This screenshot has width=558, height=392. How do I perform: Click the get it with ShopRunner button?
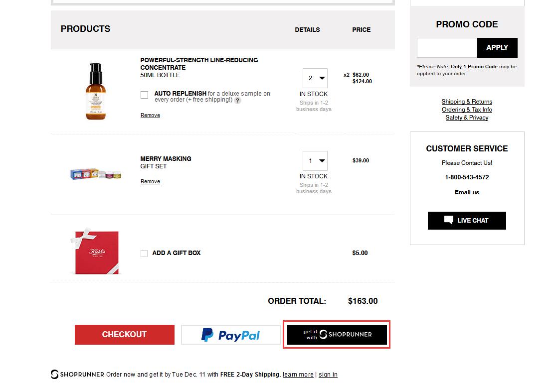pyautogui.click(x=337, y=335)
